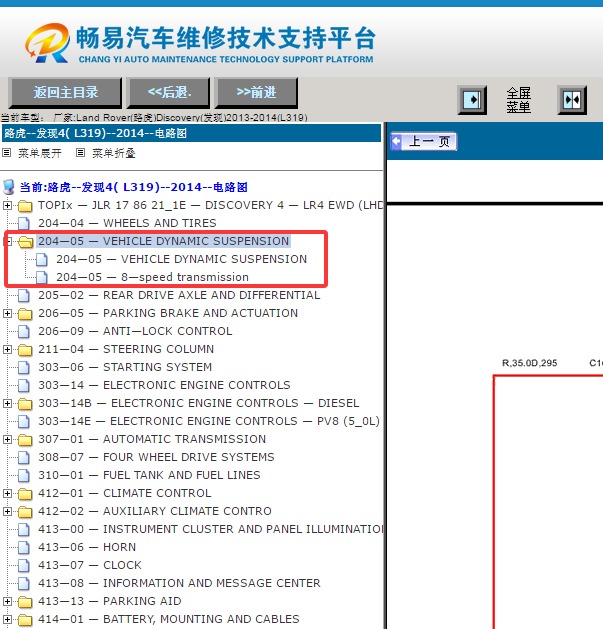Click the folder icon of 206-05 PARKING BRAKE
This screenshot has height=629, width=603.
click(x=25, y=314)
